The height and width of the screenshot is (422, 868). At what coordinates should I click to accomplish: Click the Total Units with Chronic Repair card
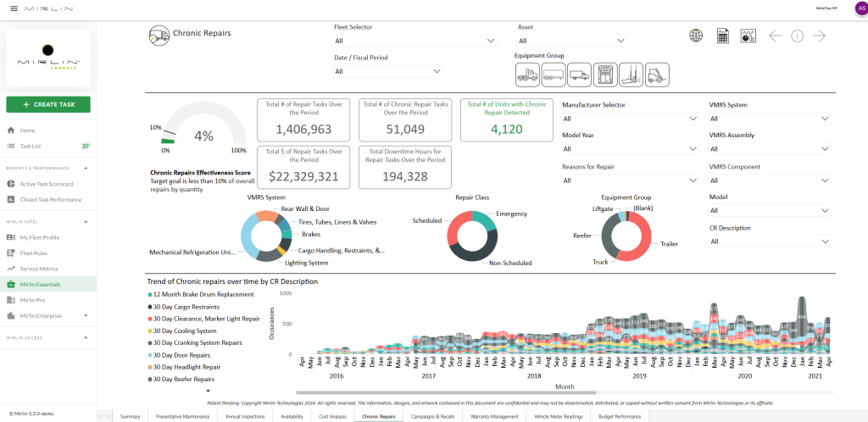click(507, 120)
